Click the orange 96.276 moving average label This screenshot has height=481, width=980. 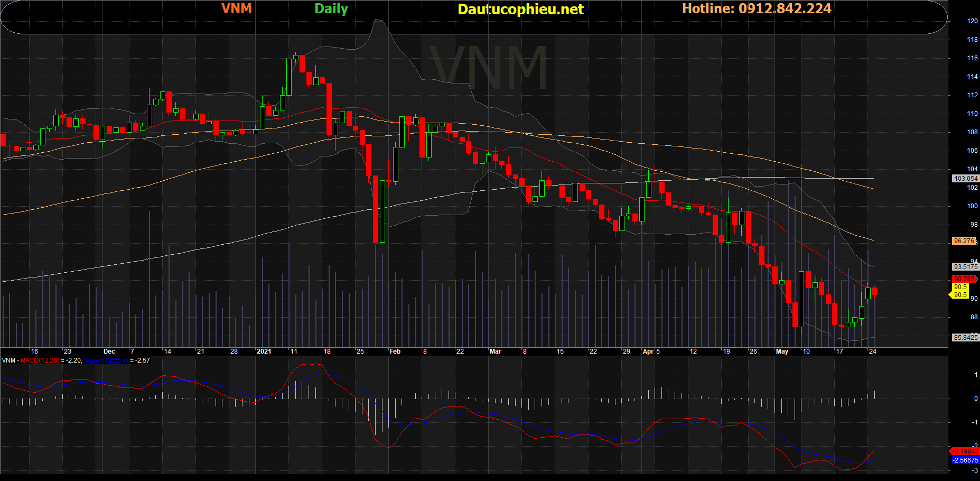(x=964, y=241)
